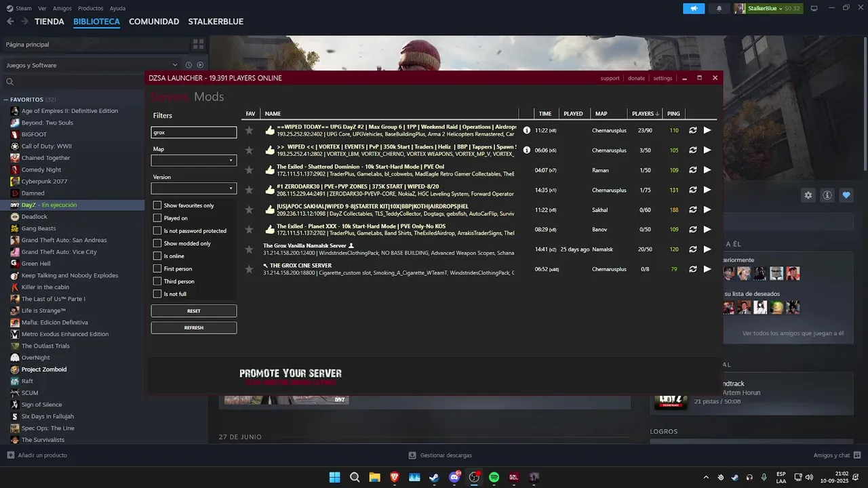Open the Map filter dropdown
This screenshot has height=488, width=868.
(x=193, y=161)
